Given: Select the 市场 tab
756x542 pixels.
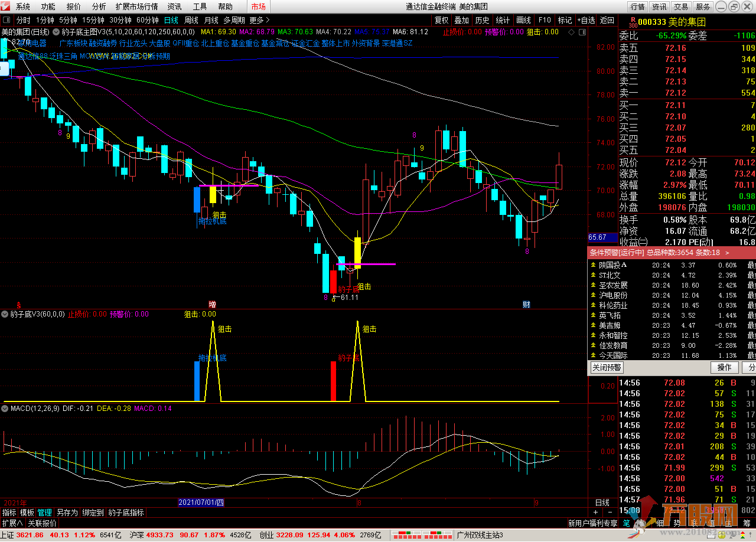Looking at the screenshot, I should click(258, 6).
